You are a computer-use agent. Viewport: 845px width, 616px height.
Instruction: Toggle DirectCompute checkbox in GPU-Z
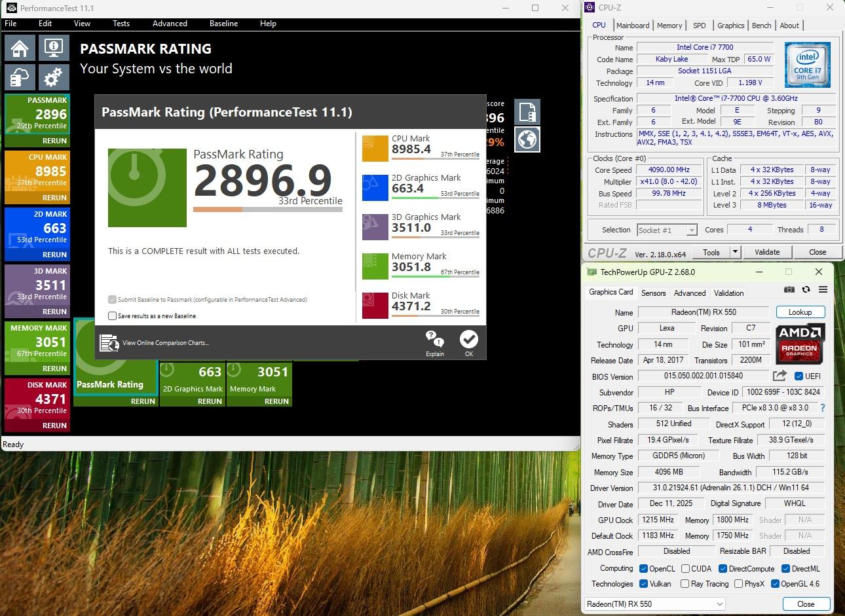point(723,569)
